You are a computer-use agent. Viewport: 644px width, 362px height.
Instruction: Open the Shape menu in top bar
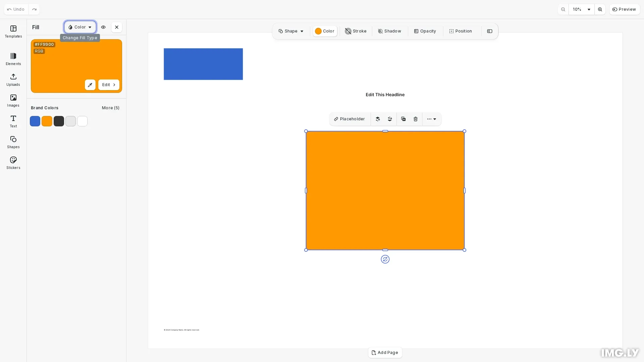290,31
